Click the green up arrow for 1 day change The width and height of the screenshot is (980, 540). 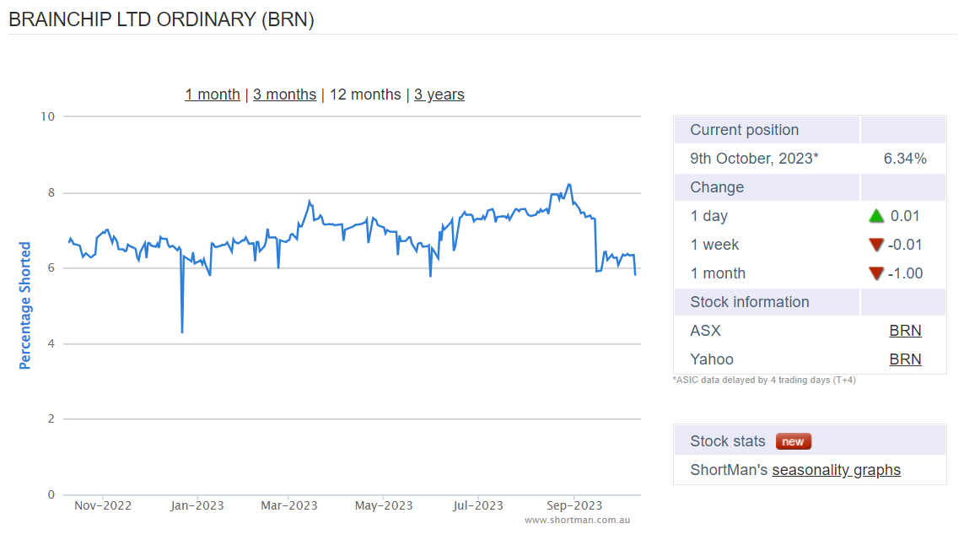tap(876, 216)
